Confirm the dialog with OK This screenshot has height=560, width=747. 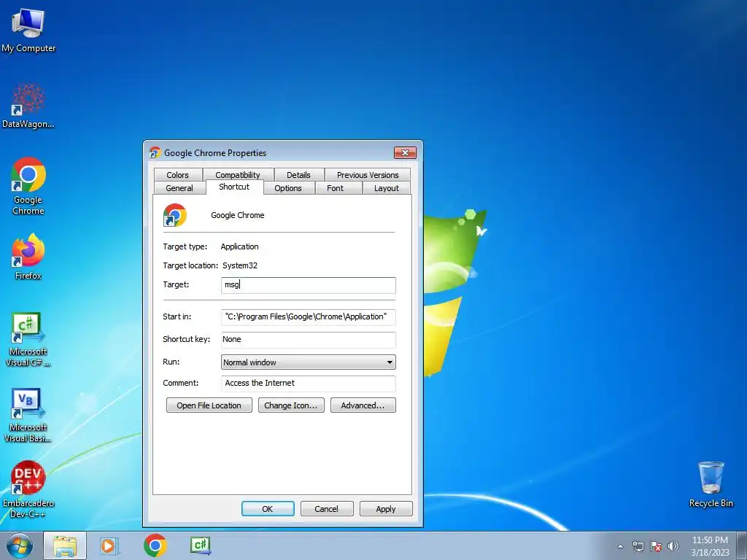click(268, 508)
